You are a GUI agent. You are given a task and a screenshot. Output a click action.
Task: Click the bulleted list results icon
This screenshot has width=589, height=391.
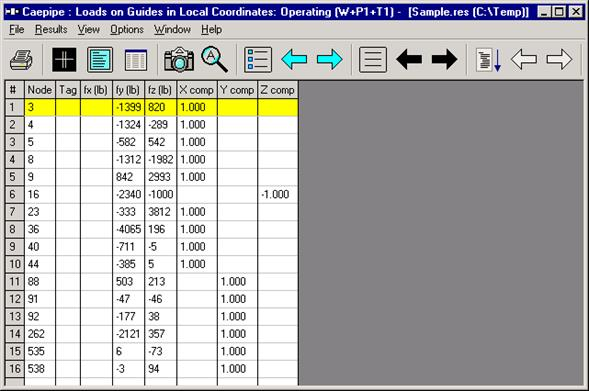[x=258, y=59]
